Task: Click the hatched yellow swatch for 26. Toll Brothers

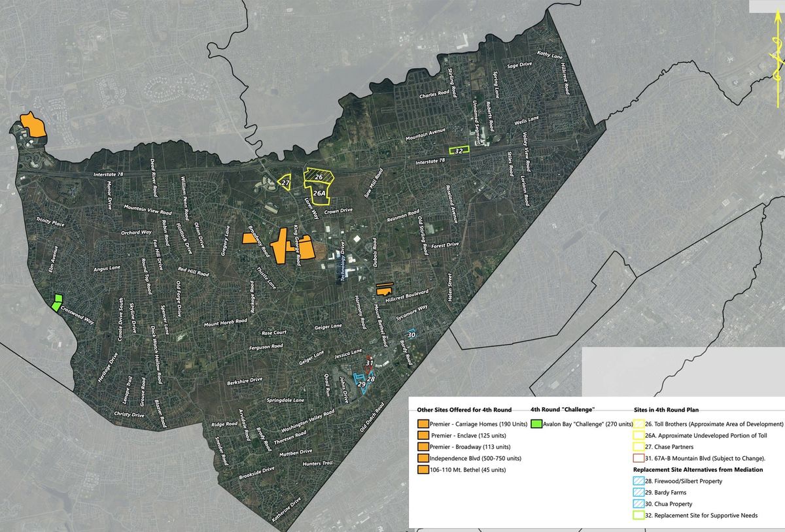Action: (x=639, y=424)
